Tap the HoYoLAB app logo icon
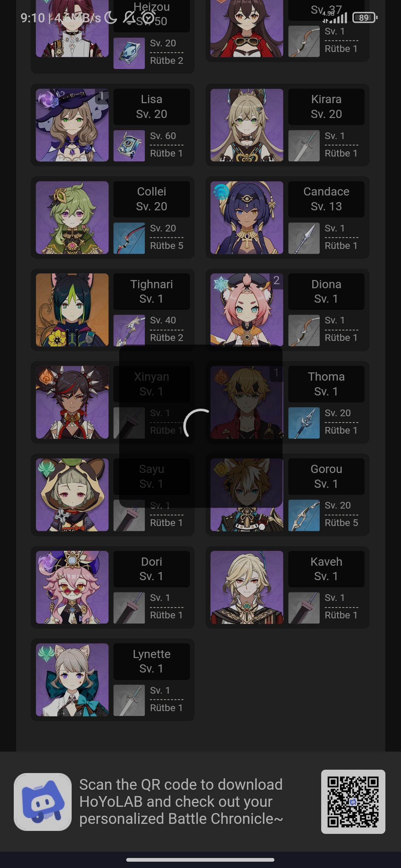401x868 pixels. tap(43, 802)
